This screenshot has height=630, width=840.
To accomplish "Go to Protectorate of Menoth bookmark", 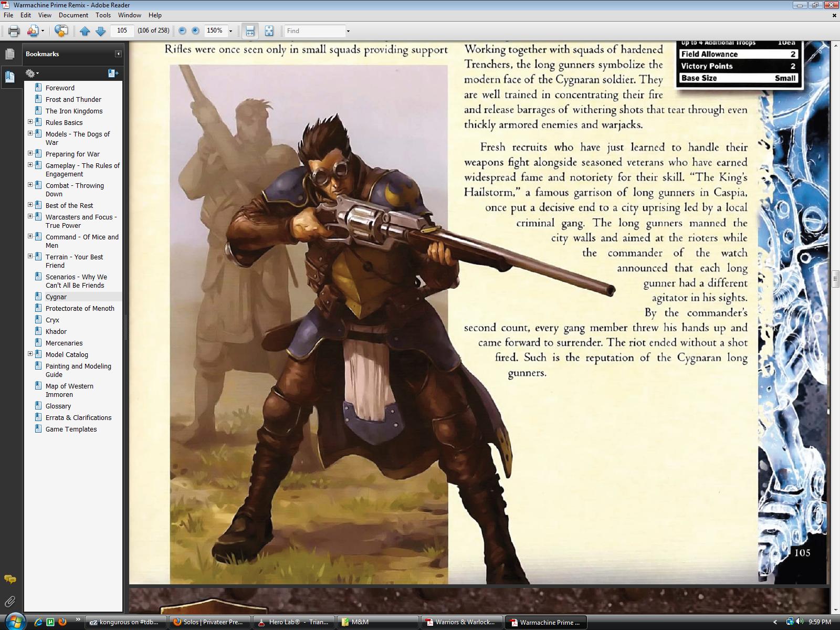I will click(80, 309).
